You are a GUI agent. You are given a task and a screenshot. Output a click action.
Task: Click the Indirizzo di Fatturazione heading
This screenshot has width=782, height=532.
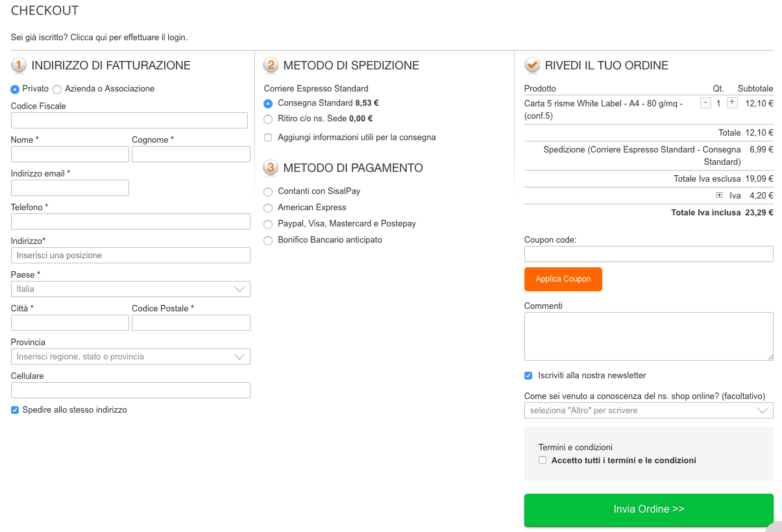pos(111,66)
